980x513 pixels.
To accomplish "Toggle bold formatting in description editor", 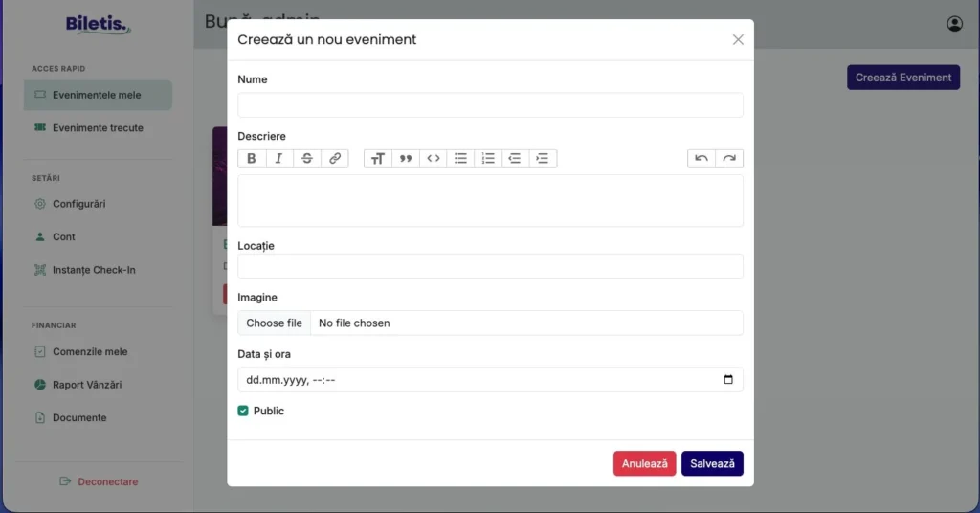I will (252, 159).
